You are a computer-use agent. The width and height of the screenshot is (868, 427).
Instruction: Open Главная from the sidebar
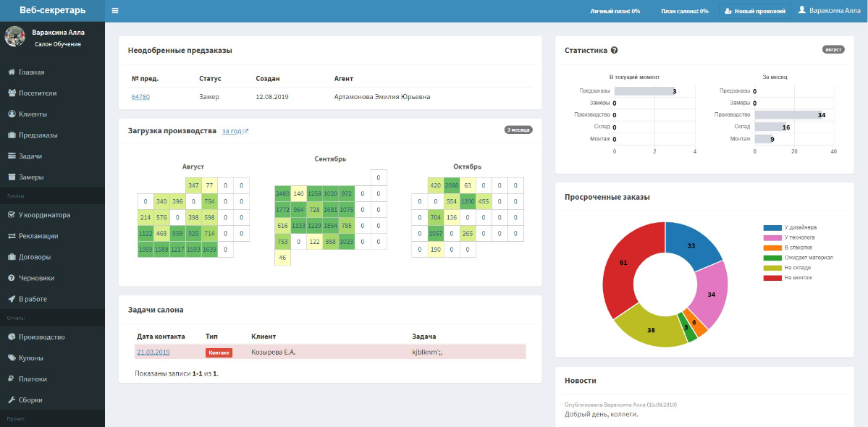[x=31, y=72]
